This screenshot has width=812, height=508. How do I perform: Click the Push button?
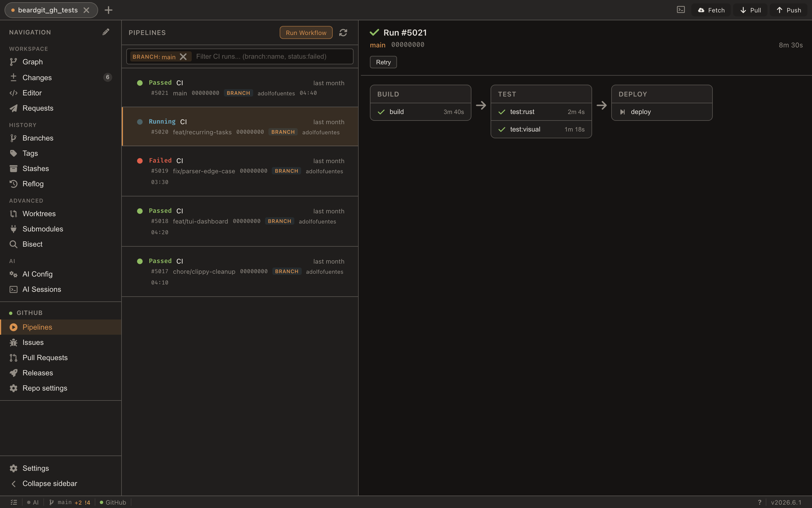coord(789,10)
